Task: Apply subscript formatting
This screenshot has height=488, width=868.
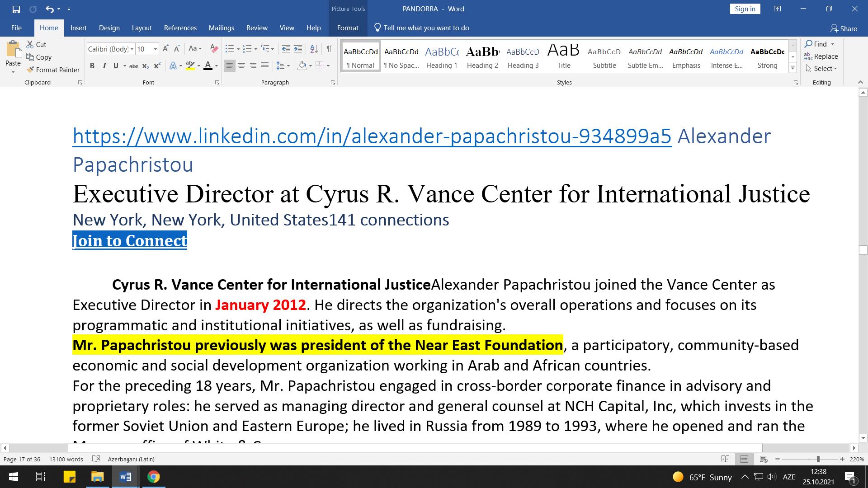Action: pyautogui.click(x=145, y=66)
